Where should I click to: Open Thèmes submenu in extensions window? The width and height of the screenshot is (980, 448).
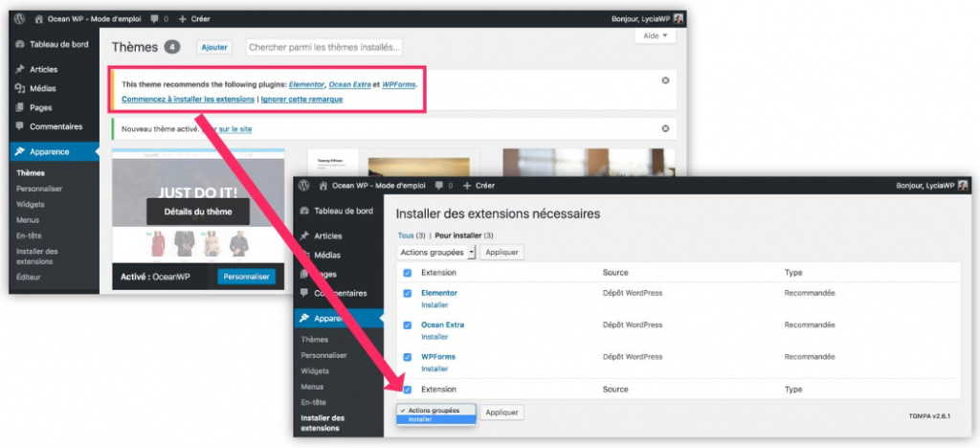click(x=314, y=339)
